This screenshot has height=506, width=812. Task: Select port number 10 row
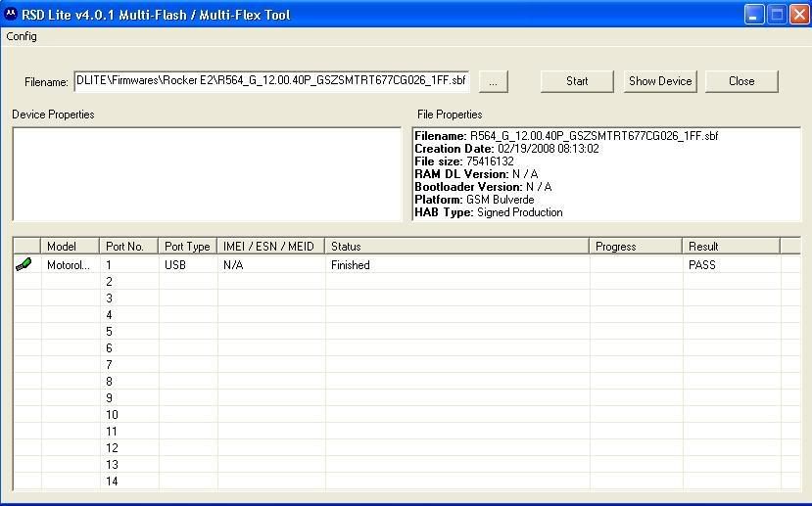point(406,414)
